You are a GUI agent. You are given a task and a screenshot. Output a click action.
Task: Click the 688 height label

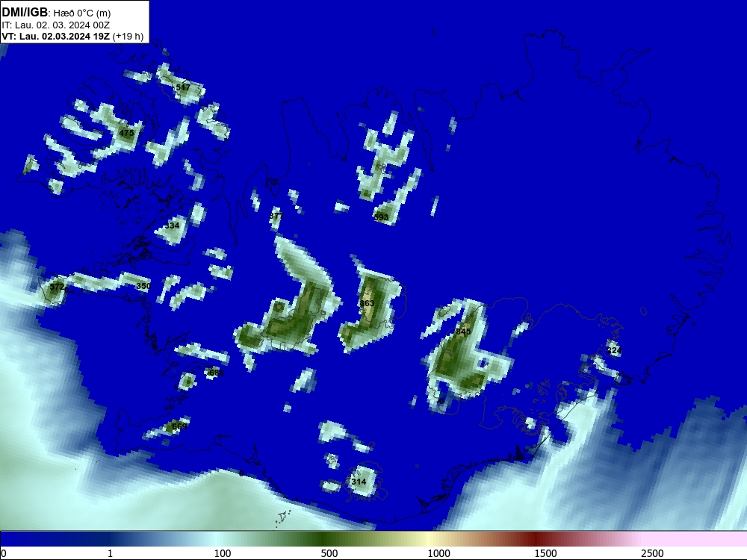tap(217, 373)
